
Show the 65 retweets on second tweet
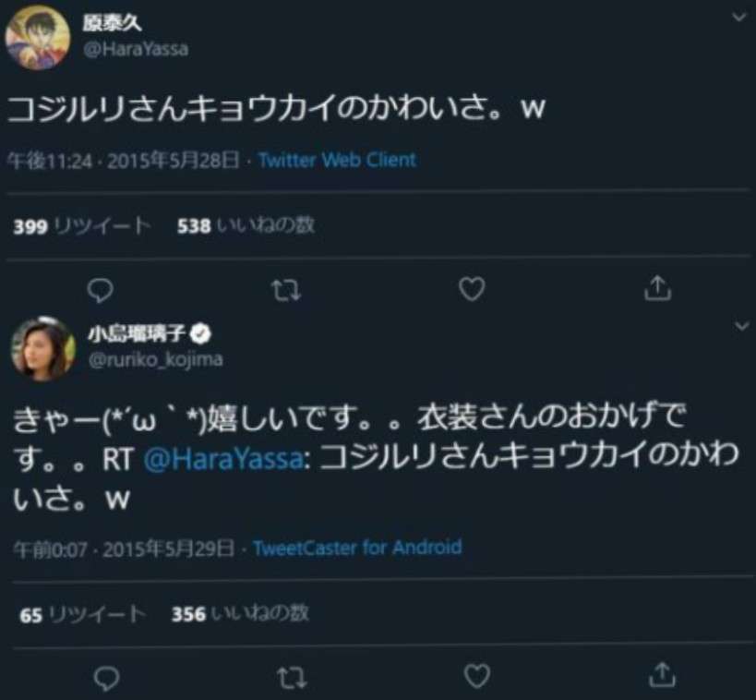click(x=82, y=614)
